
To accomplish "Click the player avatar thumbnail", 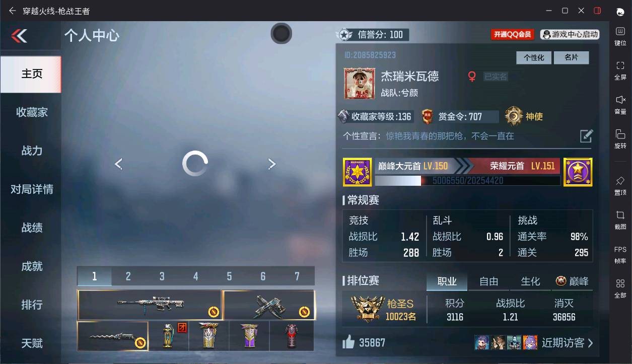I will pos(360,84).
